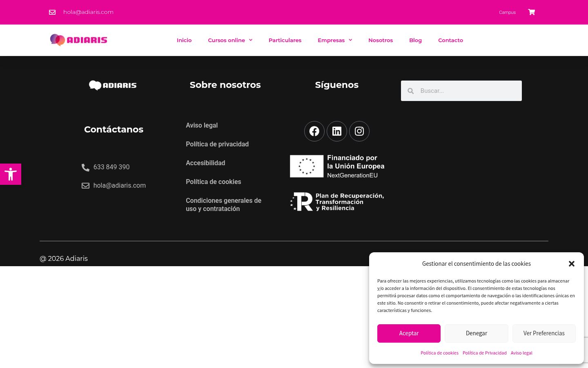Open the Adiaris Facebook page icon
Viewport: 588px width, 368px height.
point(314,131)
